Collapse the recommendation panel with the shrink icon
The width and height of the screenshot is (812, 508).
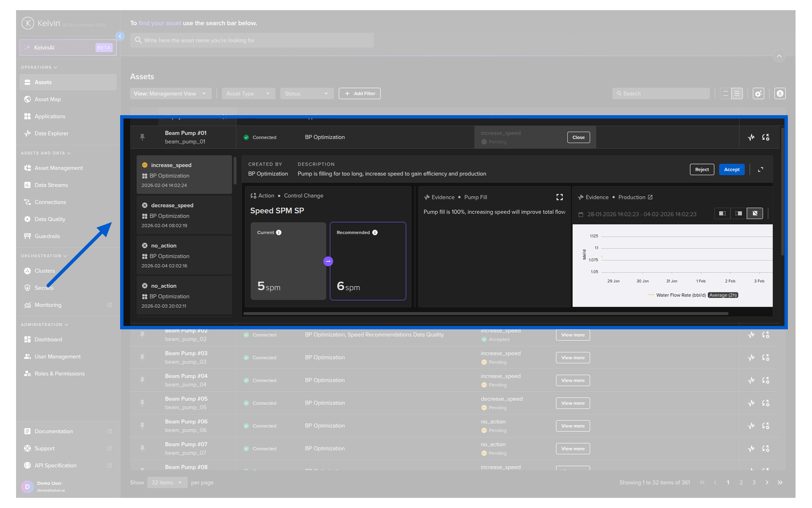pyautogui.click(x=760, y=169)
